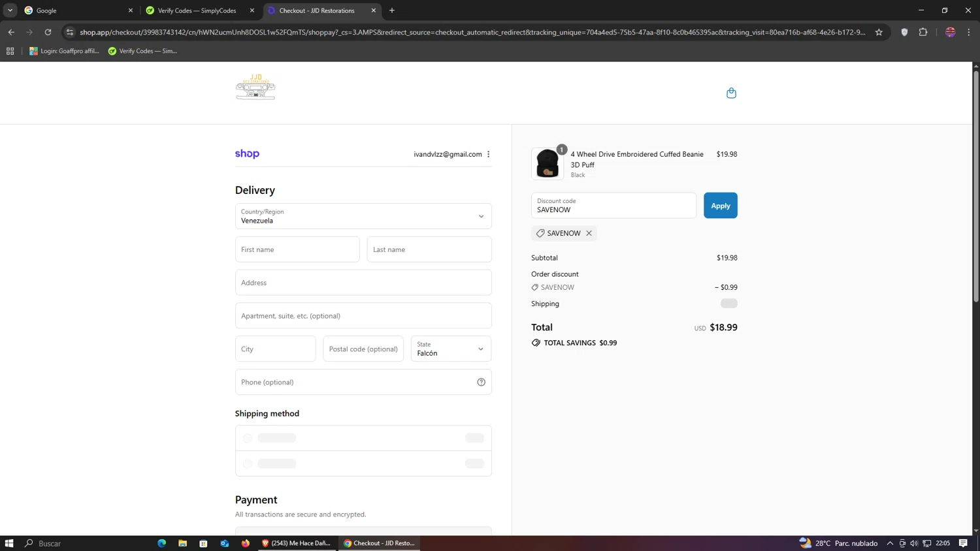The image size is (980, 551).
Task: Click the JJD Restorations store logo
Action: pyautogui.click(x=255, y=87)
